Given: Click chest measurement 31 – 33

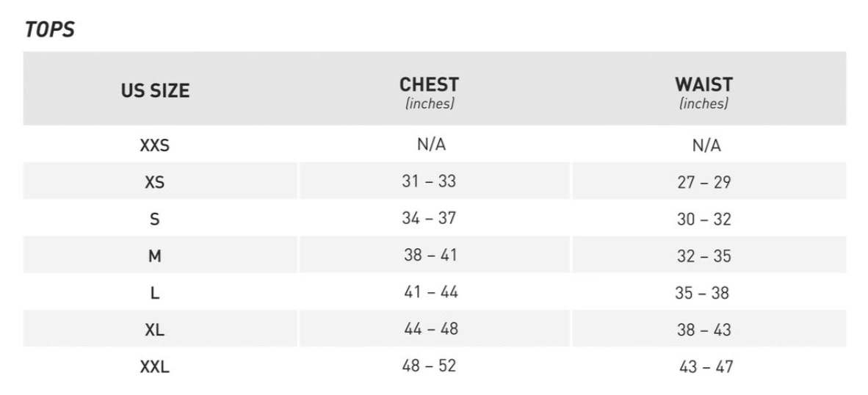Looking at the screenshot, I should point(429,181).
